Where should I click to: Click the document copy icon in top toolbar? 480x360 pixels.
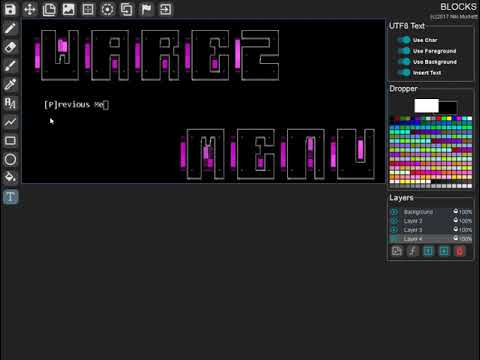coord(49,9)
